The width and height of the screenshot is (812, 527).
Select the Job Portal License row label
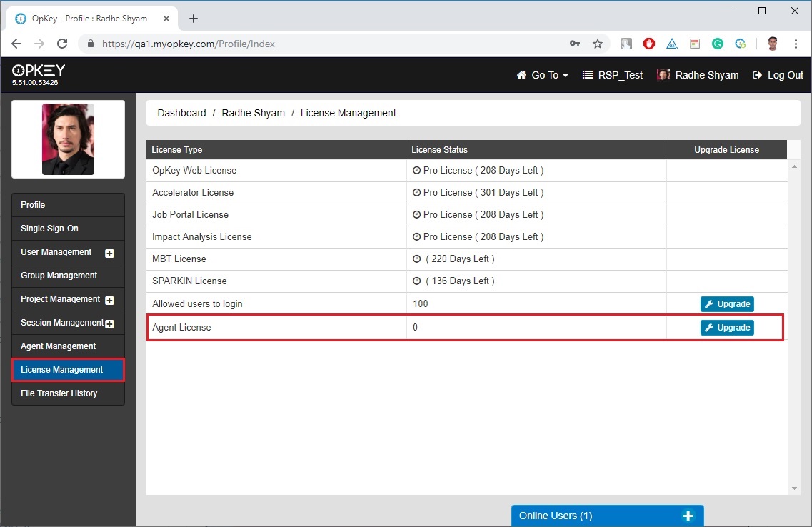coord(190,214)
